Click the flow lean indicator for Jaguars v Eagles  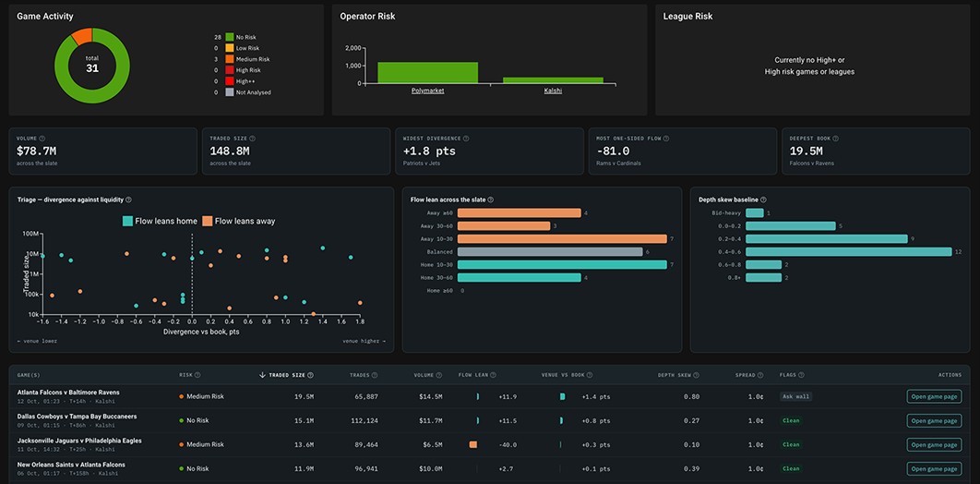tap(473, 444)
